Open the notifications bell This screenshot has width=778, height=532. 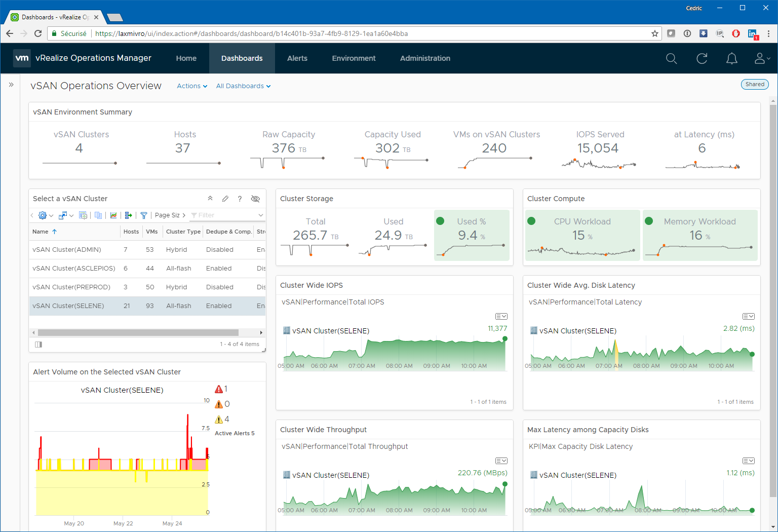pos(732,59)
